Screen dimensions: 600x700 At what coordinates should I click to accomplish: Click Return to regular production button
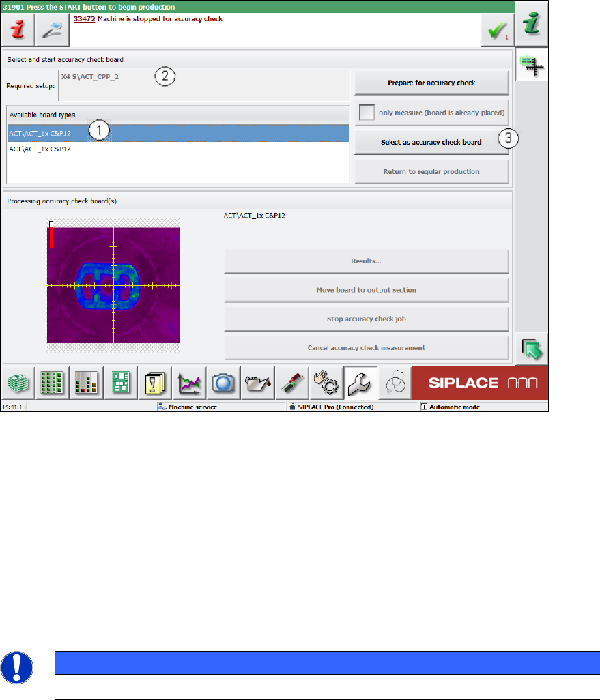tap(431, 171)
